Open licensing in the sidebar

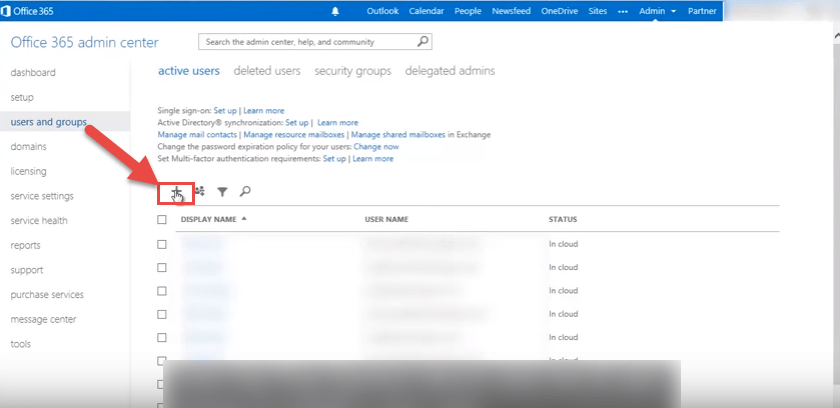pos(28,171)
